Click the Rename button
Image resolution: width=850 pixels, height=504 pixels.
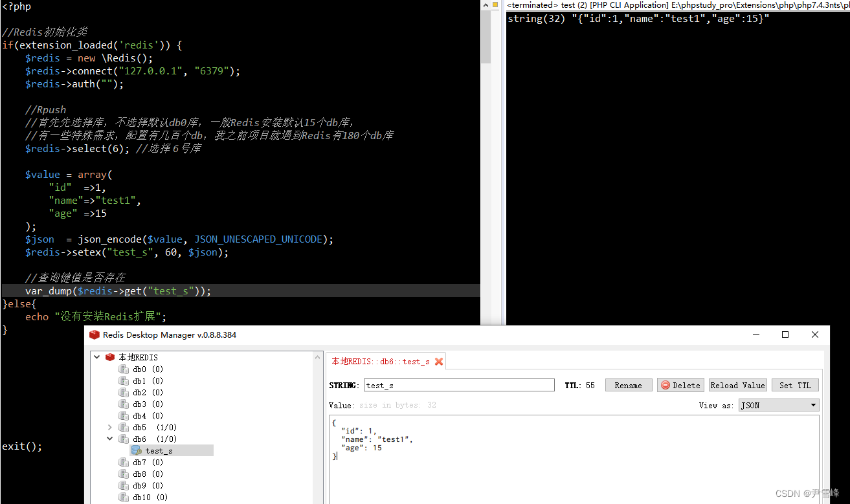pos(629,385)
